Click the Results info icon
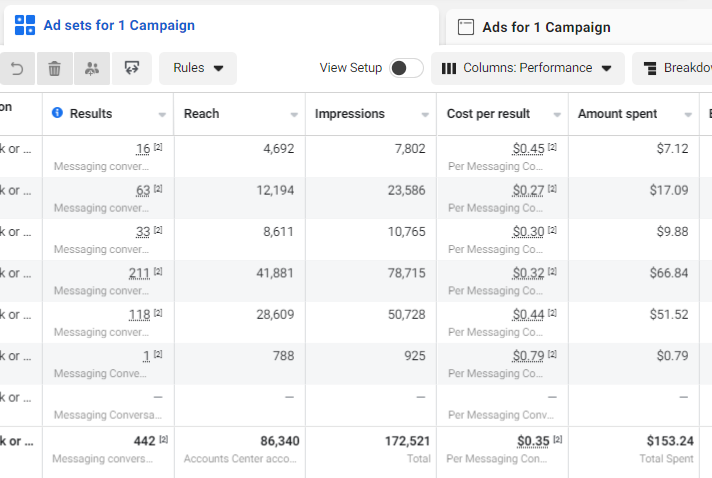The image size is (712, 478). point(57,113)
